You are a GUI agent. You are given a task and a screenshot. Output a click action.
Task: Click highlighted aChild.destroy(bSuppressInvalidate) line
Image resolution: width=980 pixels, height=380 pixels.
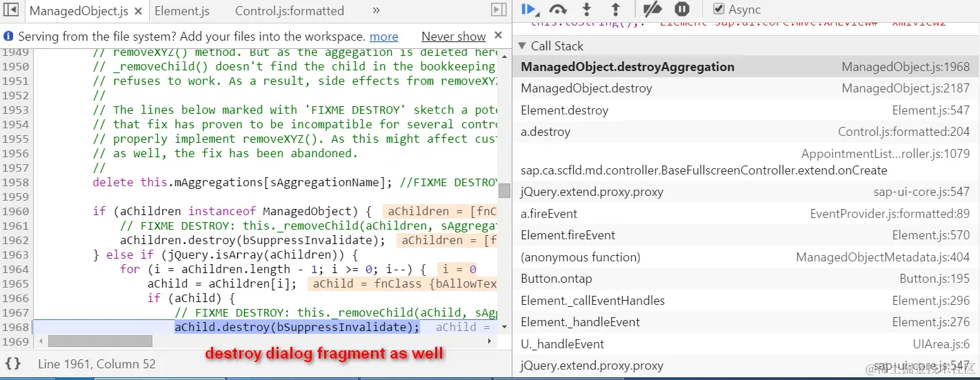297,327
